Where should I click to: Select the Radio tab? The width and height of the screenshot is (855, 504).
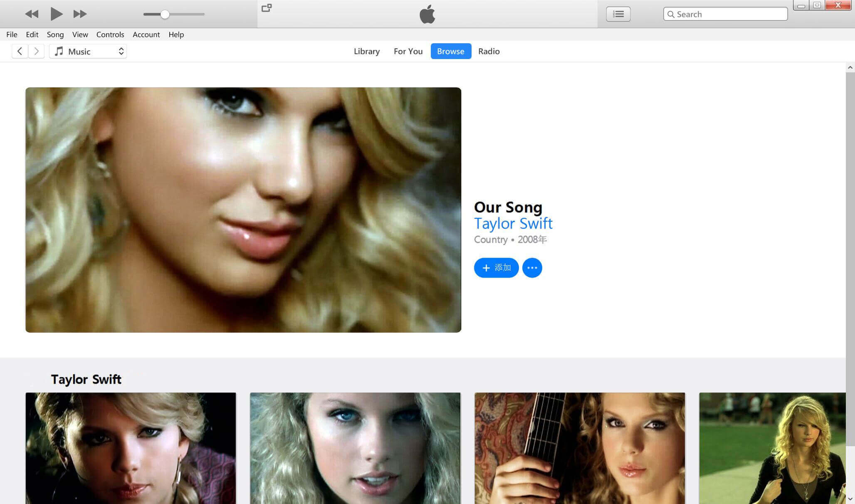click(489, 51)
